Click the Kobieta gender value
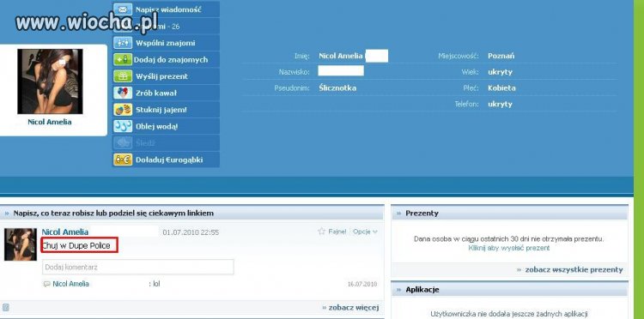Image resolution: width=644 pixels, height=319 pixels. point(501,88)
